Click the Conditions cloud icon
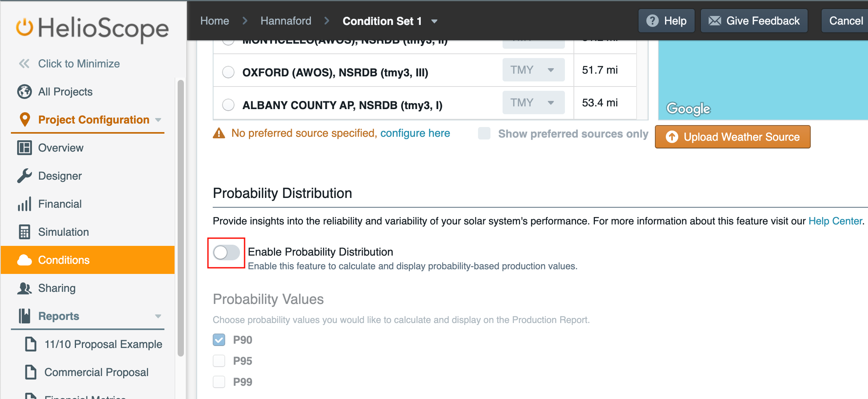Viewport: 868px width, 399px height. (24, 260)
